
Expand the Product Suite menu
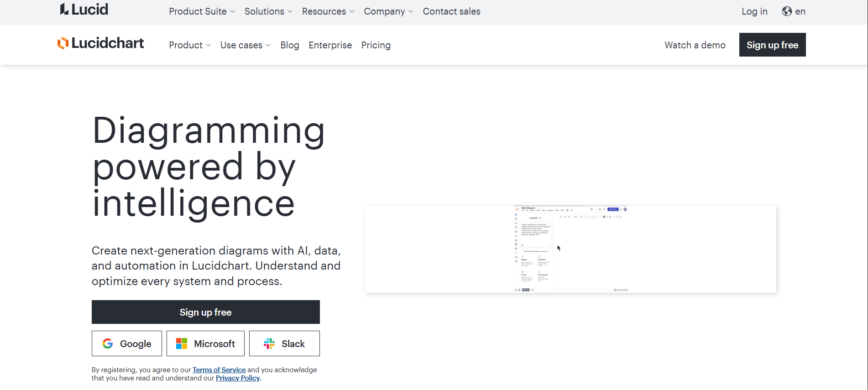click(202, 11)
